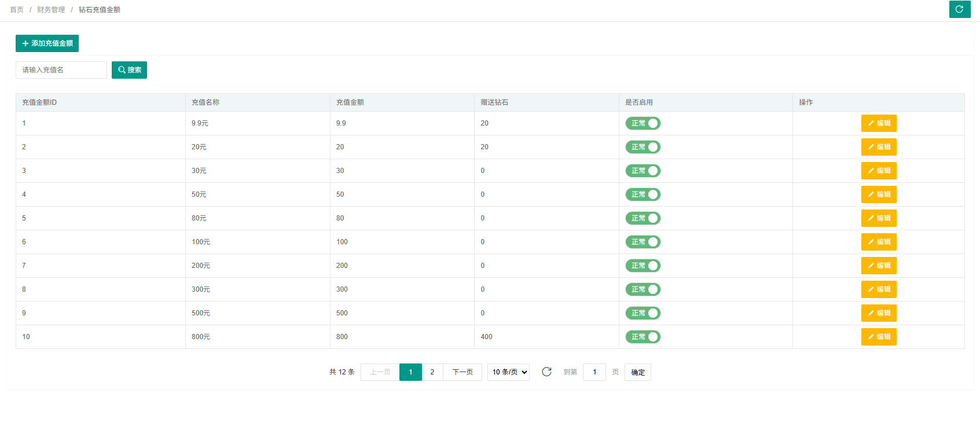Image resolution: width=980 pixels, height=441 pixels.
Task: Focus the 请输入充值名 search field
Action: pos(61,70)
